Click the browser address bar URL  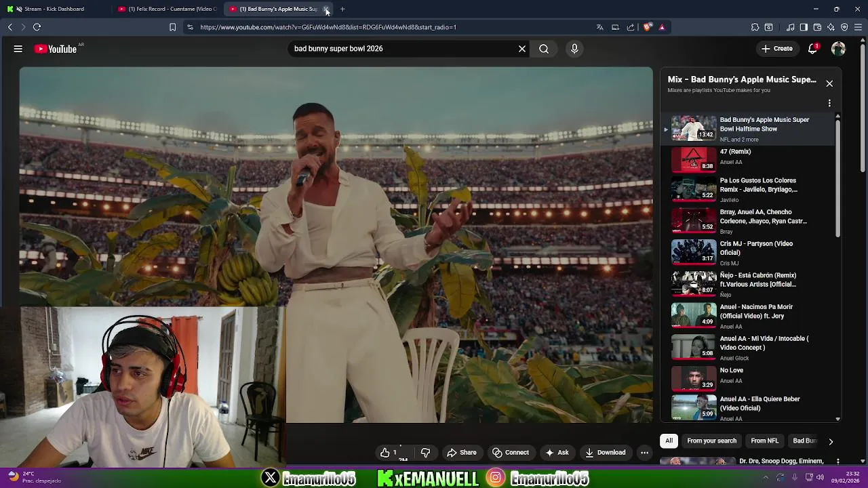(x=328, y=27)
